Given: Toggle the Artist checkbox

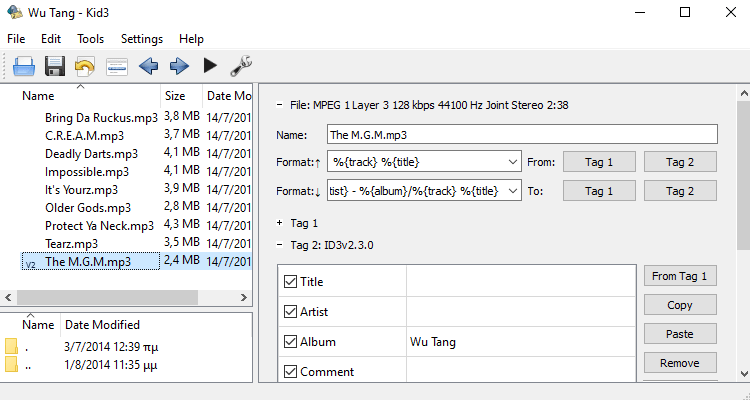Looking at the screenshot, I should [x=290, y=311].
